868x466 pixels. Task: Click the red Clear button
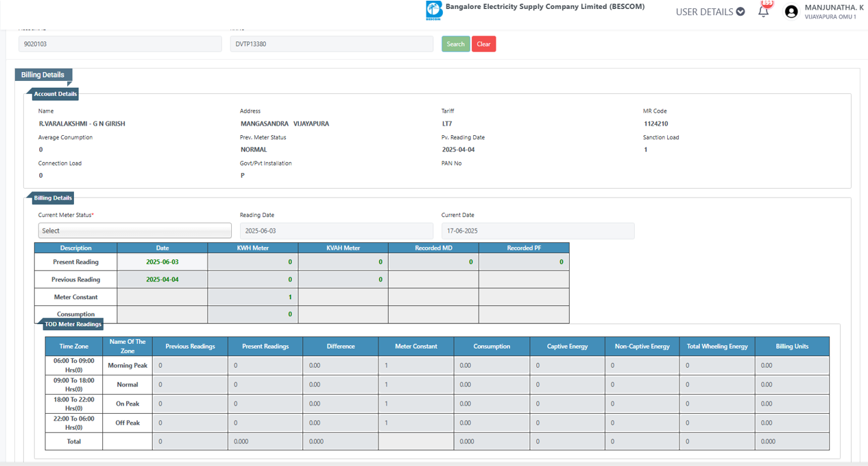tap(483, 44)
